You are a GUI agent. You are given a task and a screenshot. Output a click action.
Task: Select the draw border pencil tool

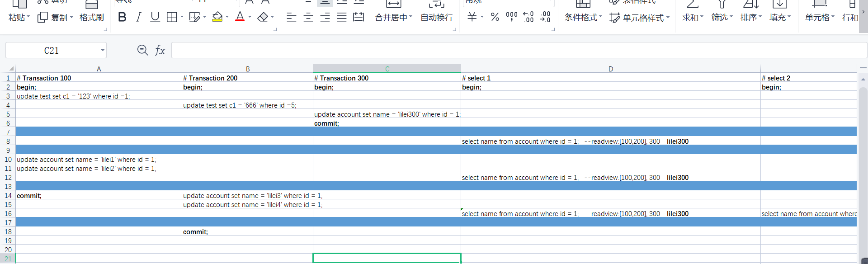point(194,17)
